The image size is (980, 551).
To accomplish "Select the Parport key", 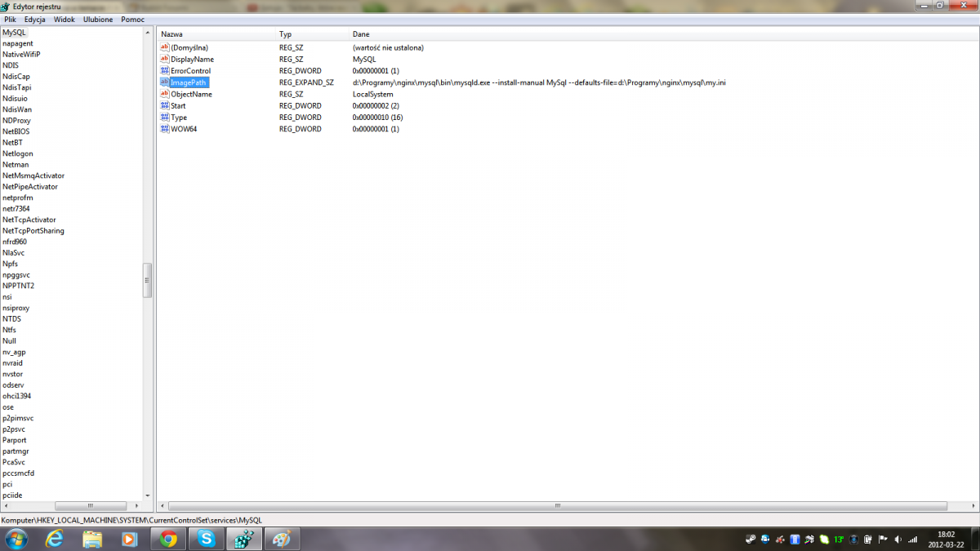I will click(x=15, y=440).
